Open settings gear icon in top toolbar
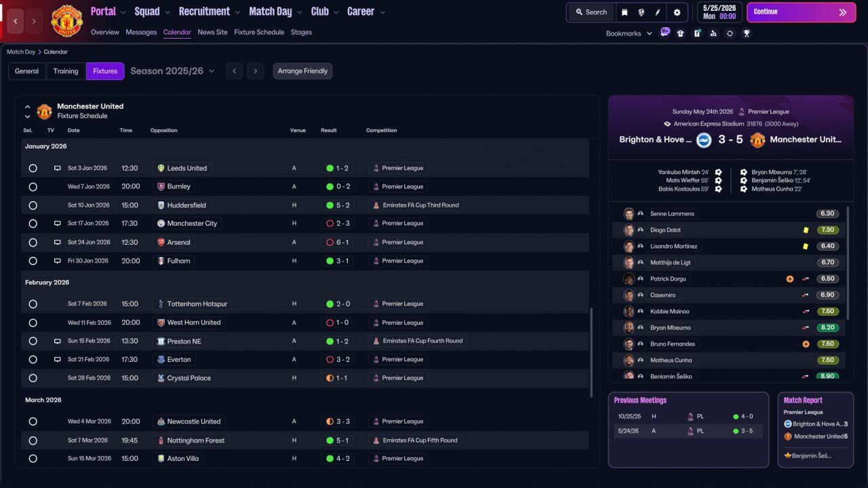 tap(677, 12)
